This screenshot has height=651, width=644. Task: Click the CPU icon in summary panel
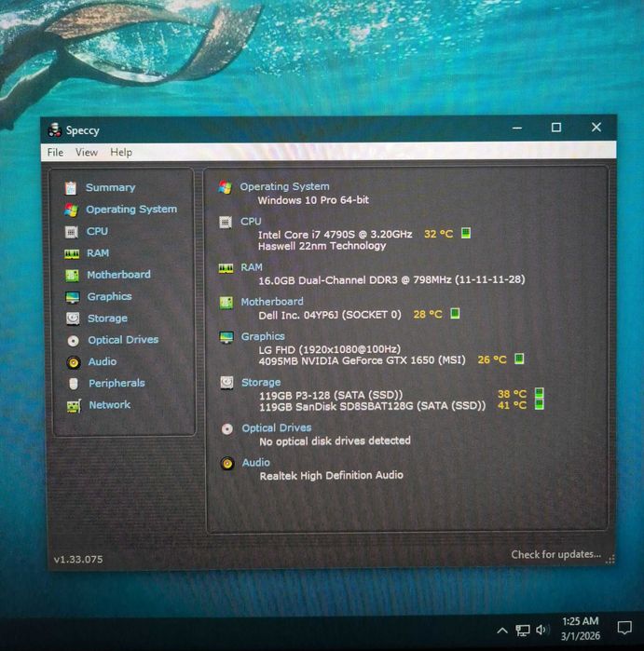226,222
